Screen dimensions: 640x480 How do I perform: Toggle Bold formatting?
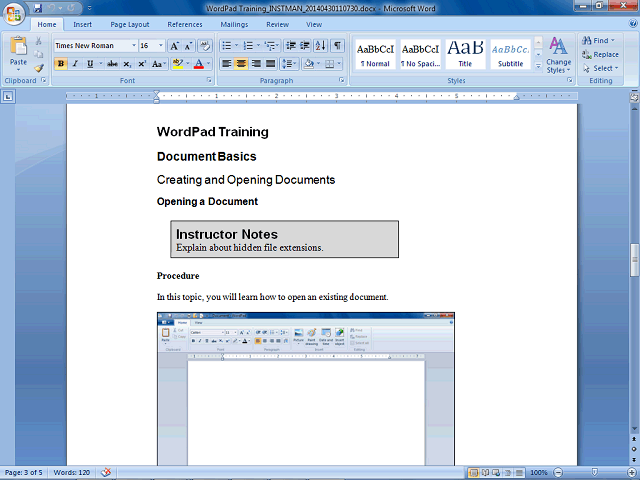[61, 64]
